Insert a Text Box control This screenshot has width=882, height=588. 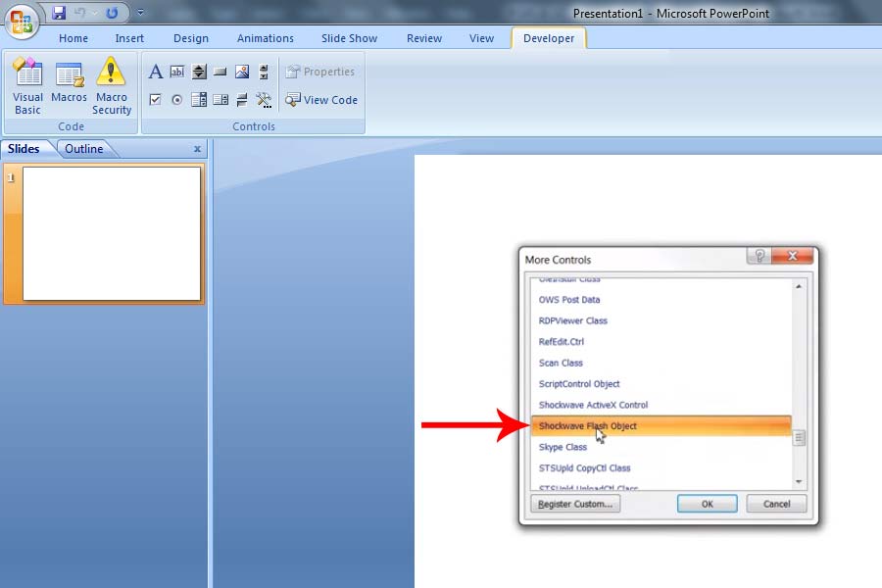coord(177,72)
